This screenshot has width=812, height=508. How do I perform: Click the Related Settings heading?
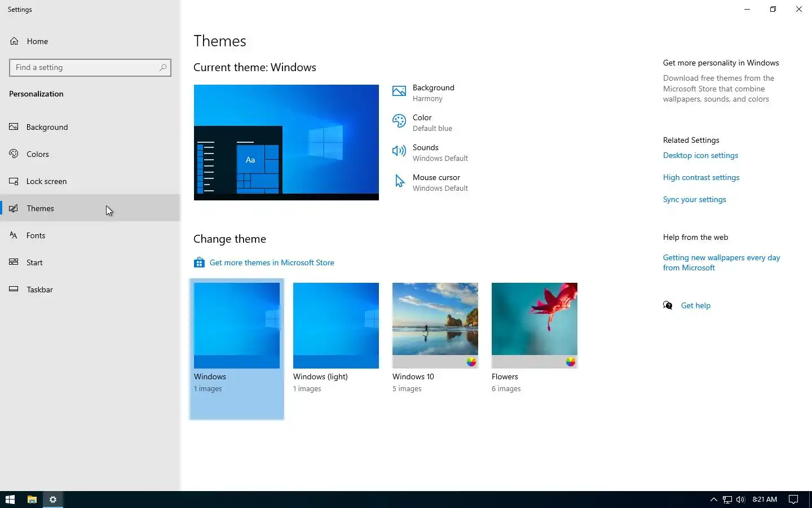(x=691, y=140)
